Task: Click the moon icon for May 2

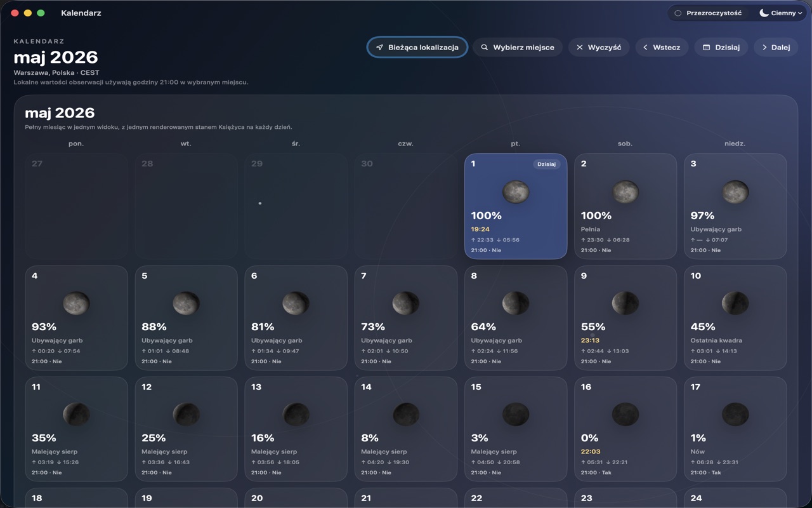Action: coord(625,192)
